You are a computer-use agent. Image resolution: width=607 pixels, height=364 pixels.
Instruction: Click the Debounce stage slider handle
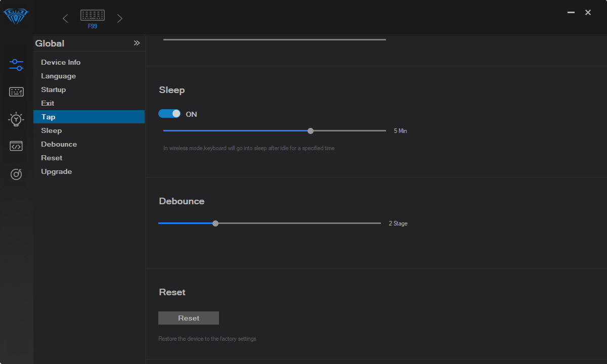[x=215, y=223]
